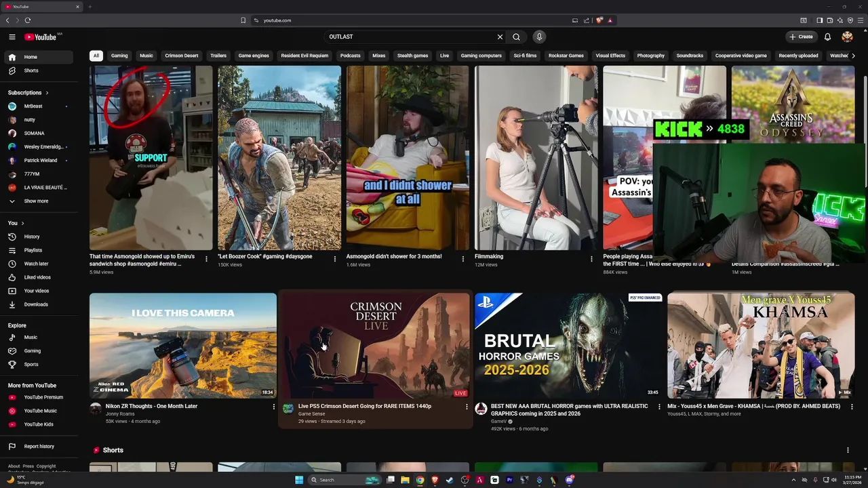Select the All filter chip
Image resolution: width=868 pixels, height=488 pixels.
(x=96, y=56)
